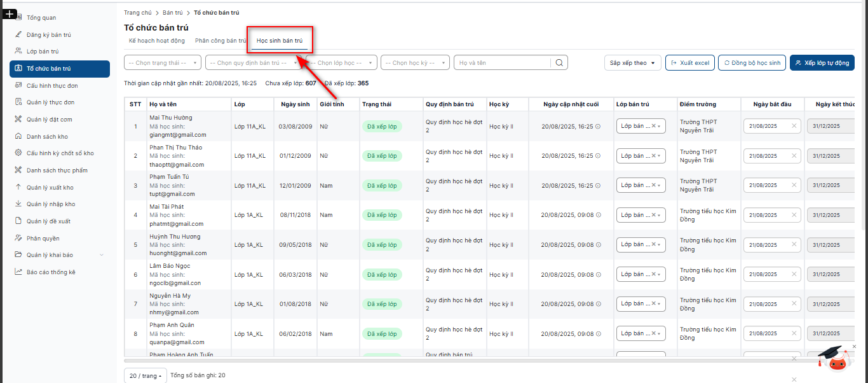This screenshot has width=868, height=383.
Task: Click the search magnifier icon
Action: tap(559, 63)
